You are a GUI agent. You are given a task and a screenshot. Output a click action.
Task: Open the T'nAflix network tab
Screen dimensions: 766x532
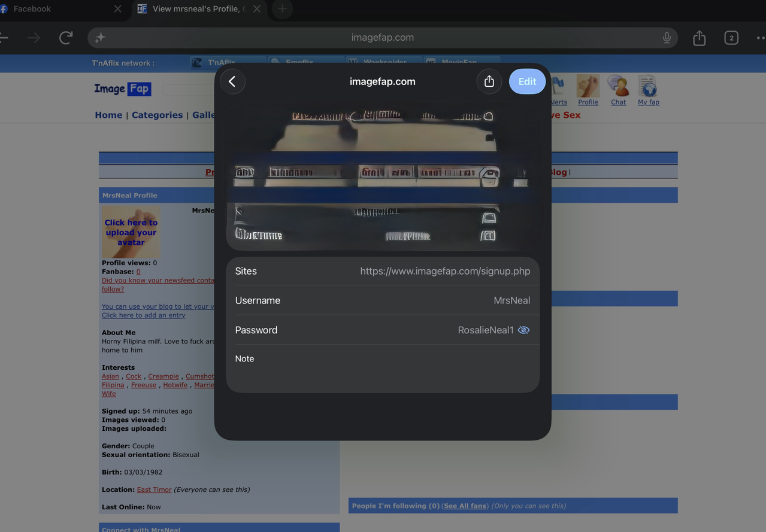228,63
